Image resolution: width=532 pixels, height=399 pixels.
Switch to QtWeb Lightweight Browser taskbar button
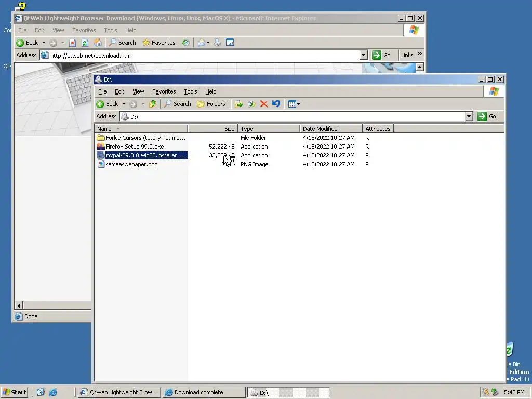pos(119,392)
